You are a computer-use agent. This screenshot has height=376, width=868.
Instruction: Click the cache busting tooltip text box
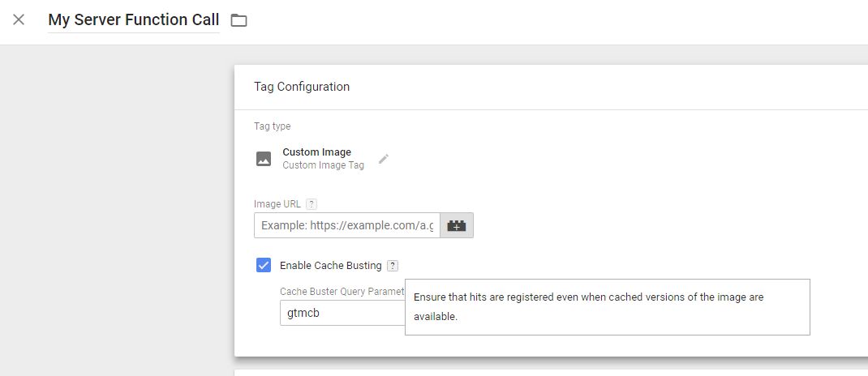(607, 307)
